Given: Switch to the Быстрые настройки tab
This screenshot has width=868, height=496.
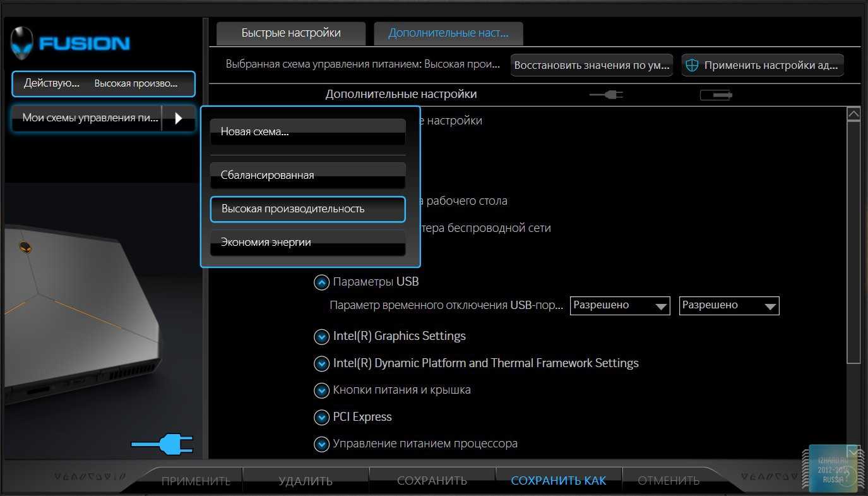Looking at the screenshot, I should (x=290, y=33).
